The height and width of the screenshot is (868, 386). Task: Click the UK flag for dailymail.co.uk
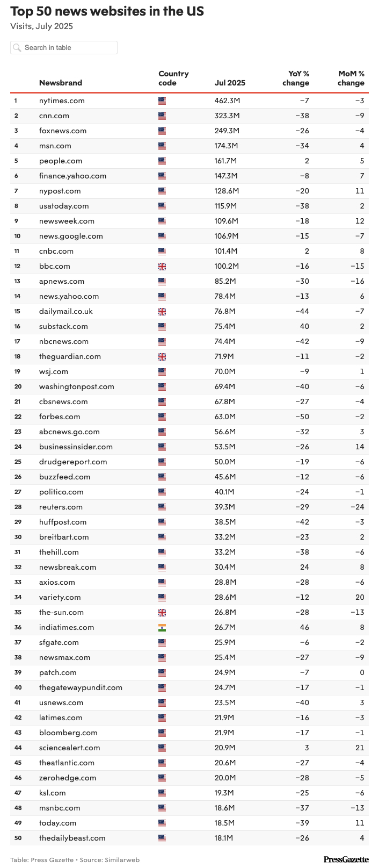click(162, 311)
